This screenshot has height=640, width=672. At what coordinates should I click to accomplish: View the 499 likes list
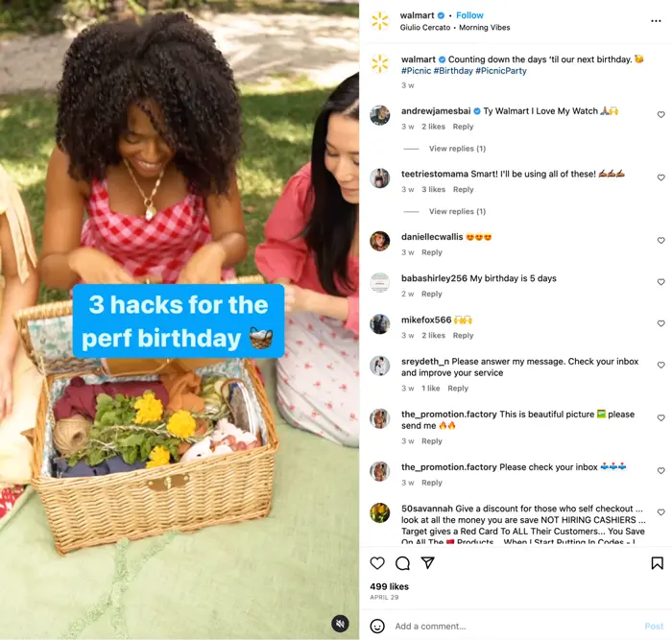[389, 586]
